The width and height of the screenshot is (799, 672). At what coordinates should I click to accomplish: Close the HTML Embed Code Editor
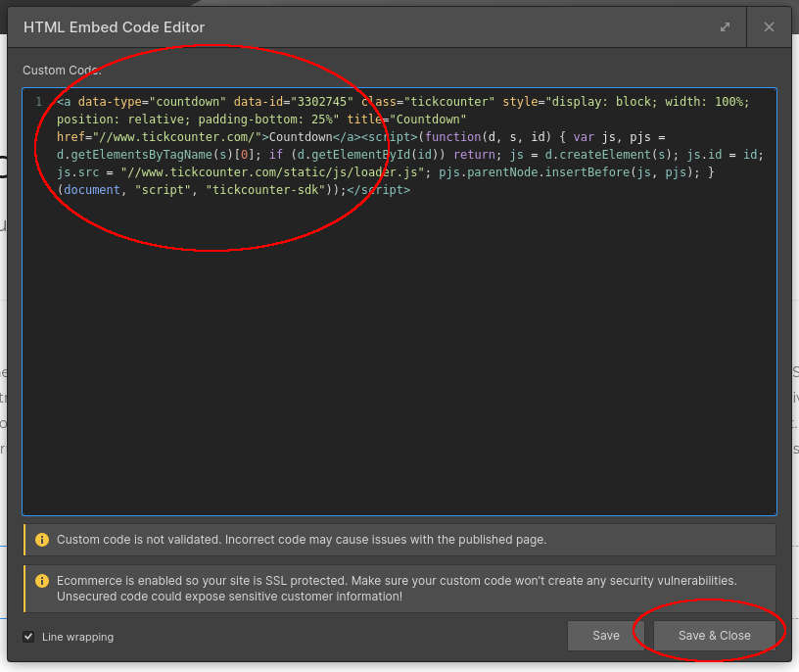[769, 27]
